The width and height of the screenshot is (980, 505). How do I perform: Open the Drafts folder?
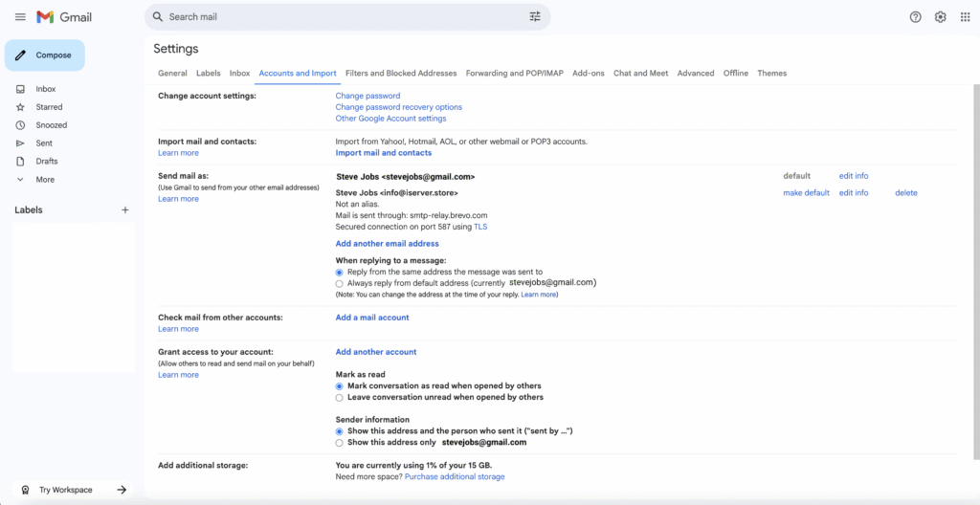pyautogui.click(x=46, y=162)
